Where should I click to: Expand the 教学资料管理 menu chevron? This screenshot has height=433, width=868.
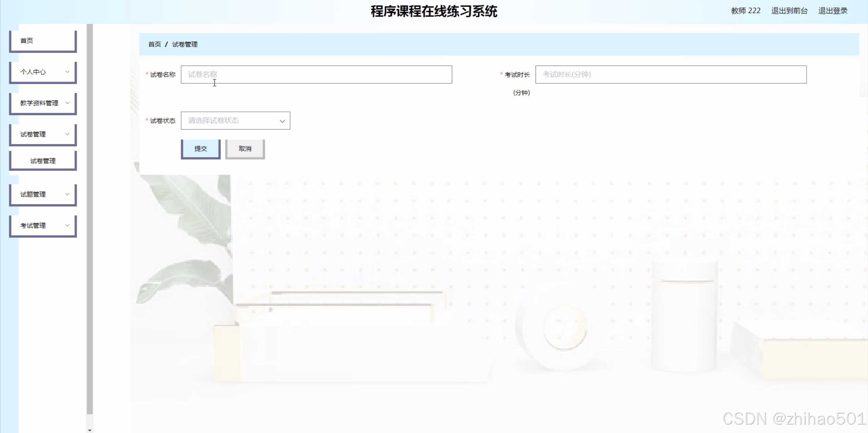click(x=67, y=103)
